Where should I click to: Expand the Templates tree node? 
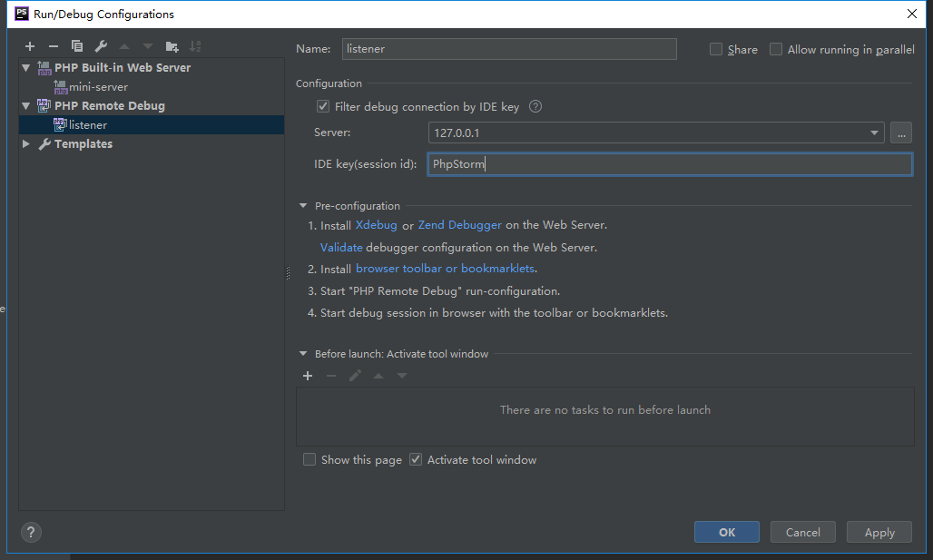tap(26, 144)
